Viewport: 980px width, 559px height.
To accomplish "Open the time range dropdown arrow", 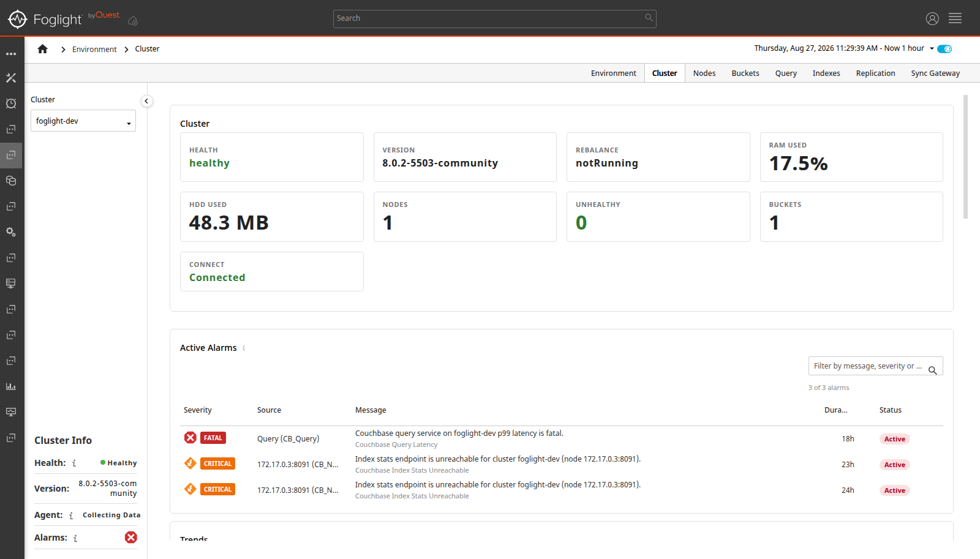I will [x=932, y=48].
